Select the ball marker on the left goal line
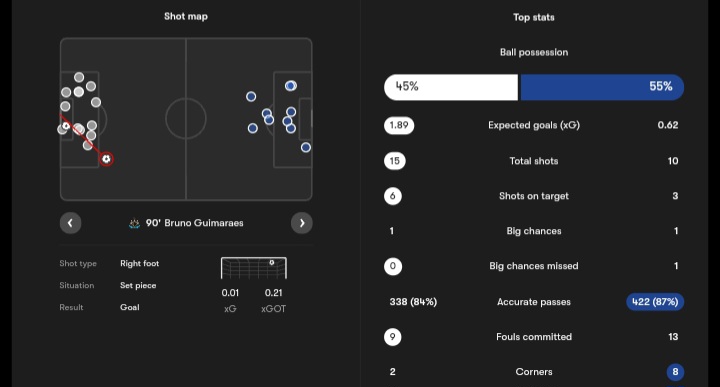Image resolution: width=720 pixels, height=387 pixels. (66, 126)
